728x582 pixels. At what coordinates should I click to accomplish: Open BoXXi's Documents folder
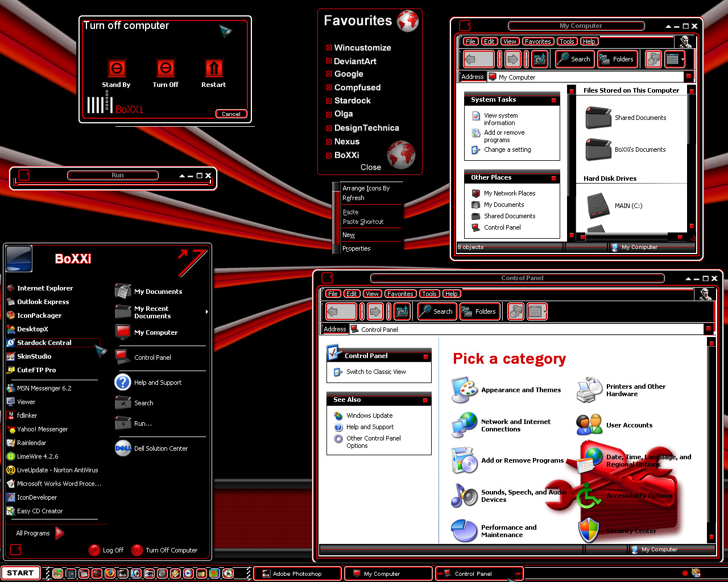point(626,149)
